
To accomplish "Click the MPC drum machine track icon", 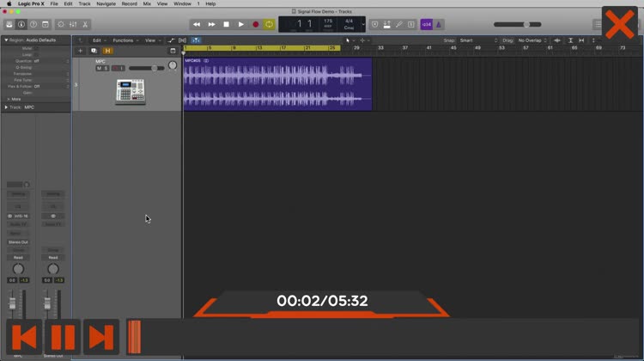I will click(131, 91).
